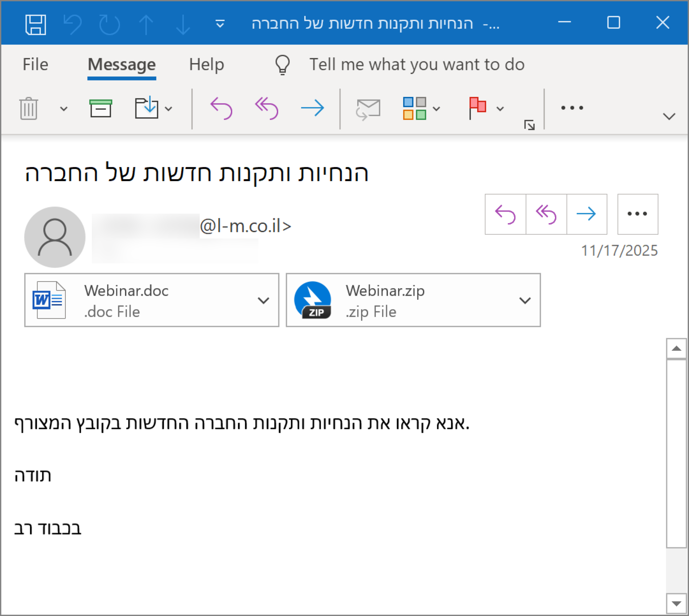Click ribbon Forward arrow icon
The image size is (689, 616).
[312, 108]
